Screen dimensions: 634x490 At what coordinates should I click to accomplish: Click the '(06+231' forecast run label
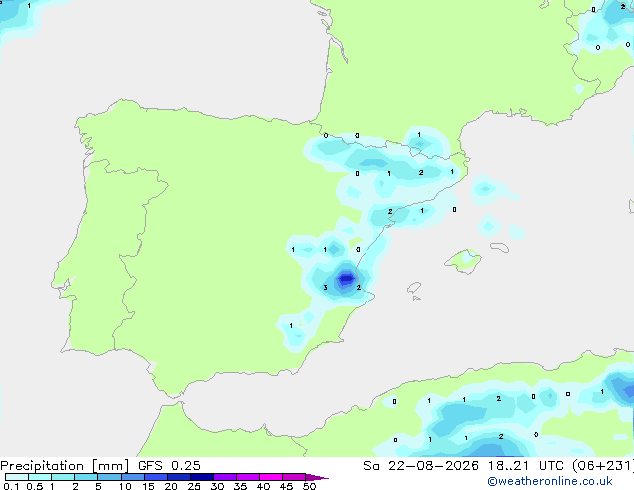(x=602, y=466)
